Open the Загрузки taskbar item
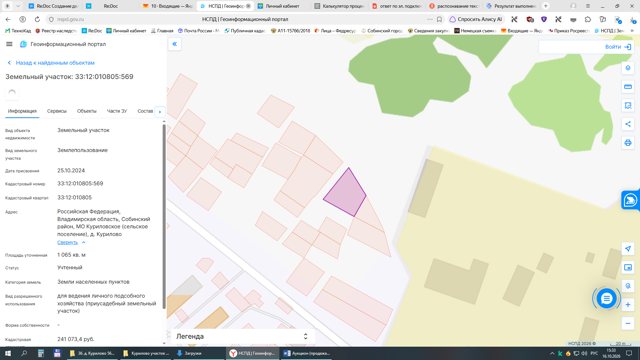Image resolution: width=640 pixels, height=360 pixels. pyautogui.click(x=189, y=353)
